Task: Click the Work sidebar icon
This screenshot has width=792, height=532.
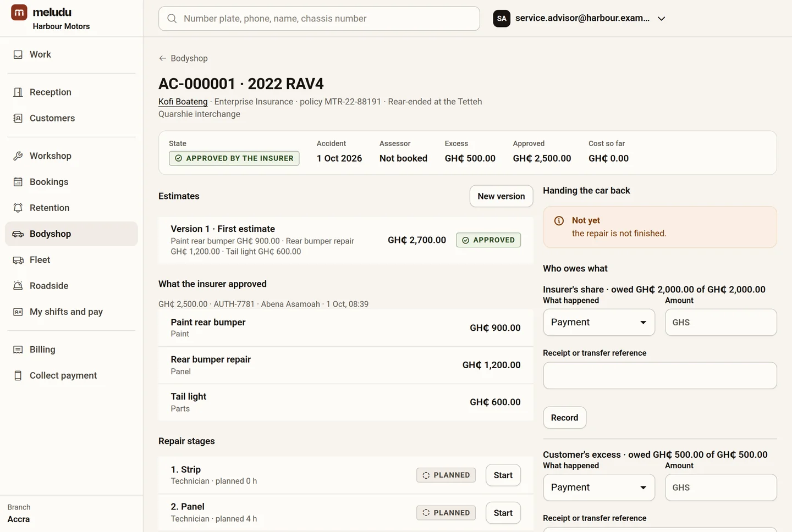Action: click(x=18, y=54)
